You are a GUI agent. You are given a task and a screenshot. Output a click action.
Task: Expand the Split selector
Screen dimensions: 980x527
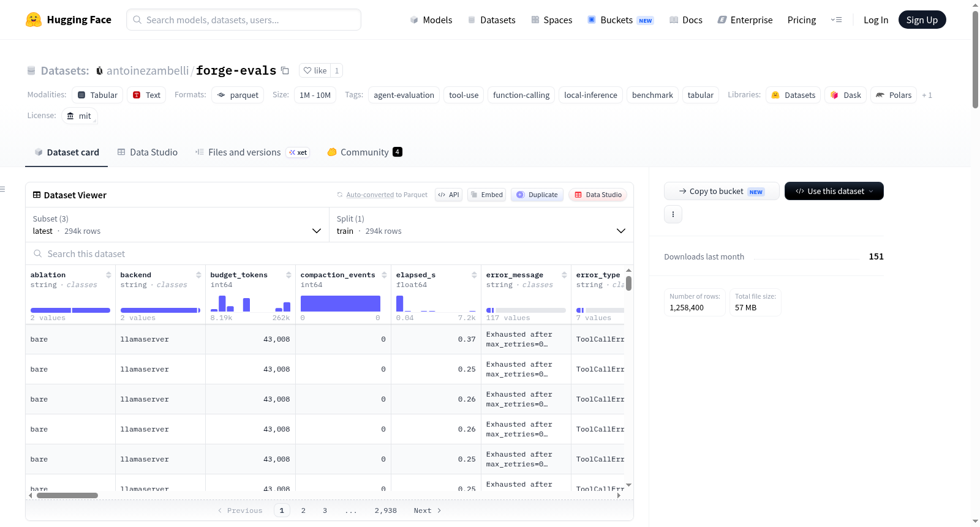[481, 225]
